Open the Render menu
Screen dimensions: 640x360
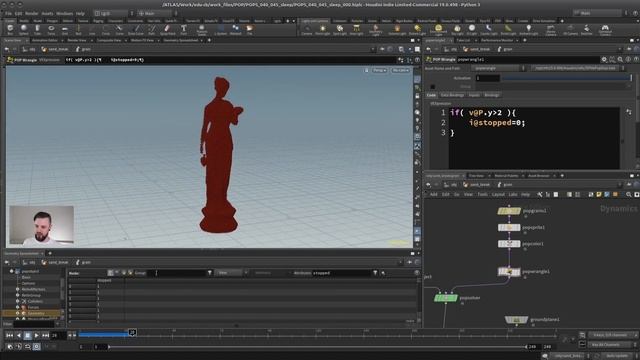pos(31,13)
